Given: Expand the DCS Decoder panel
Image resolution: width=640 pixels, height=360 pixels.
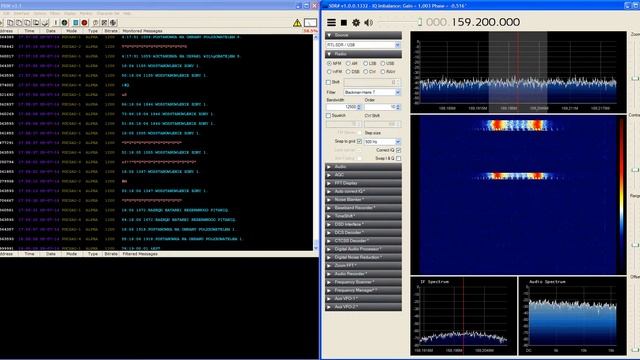Looking at the screenshot, I should (x=363, y=232).
